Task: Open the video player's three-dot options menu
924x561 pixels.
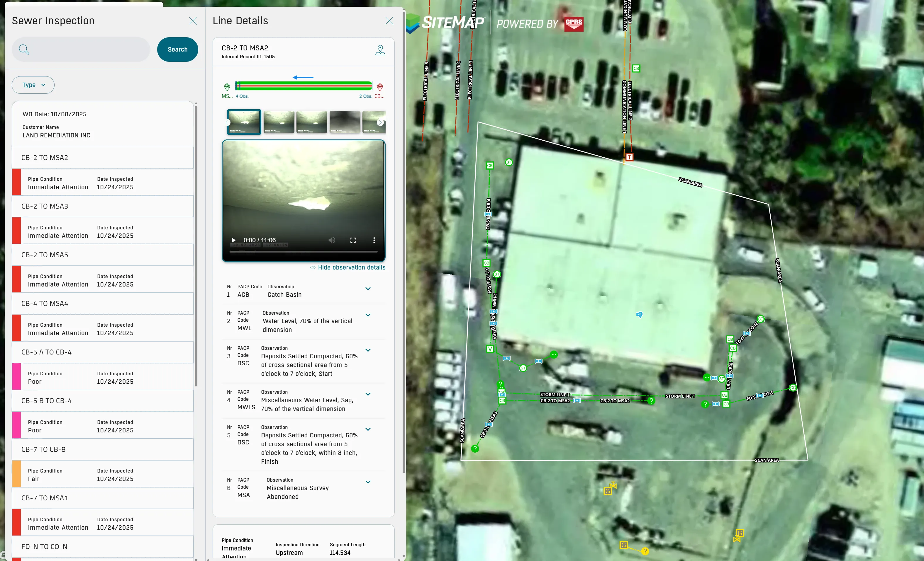Action: [374, 240]
